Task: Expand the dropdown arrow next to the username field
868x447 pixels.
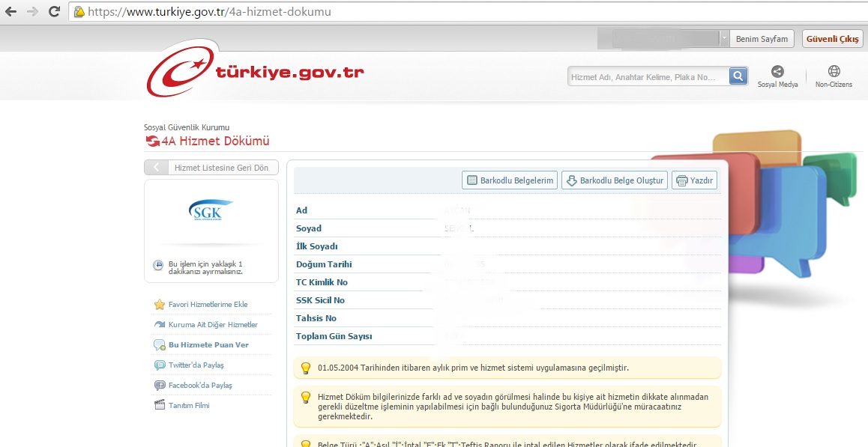Action: pos(723,38)
